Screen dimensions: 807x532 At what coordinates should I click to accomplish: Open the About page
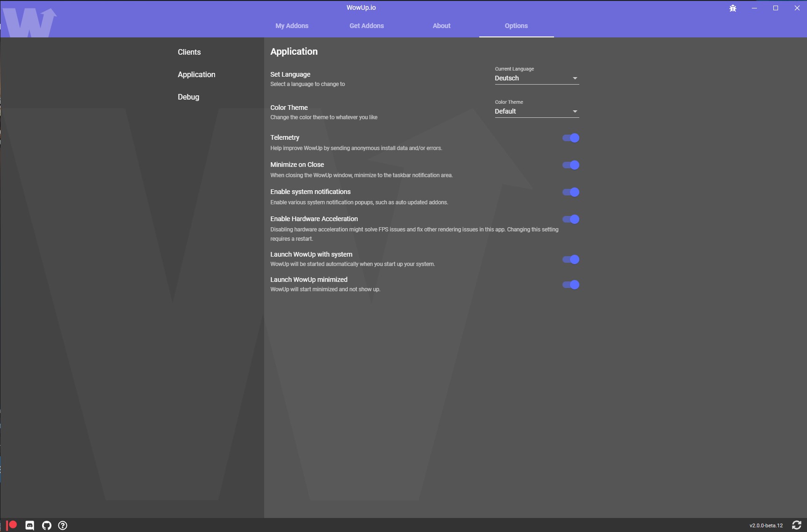(x=441, y=26)
